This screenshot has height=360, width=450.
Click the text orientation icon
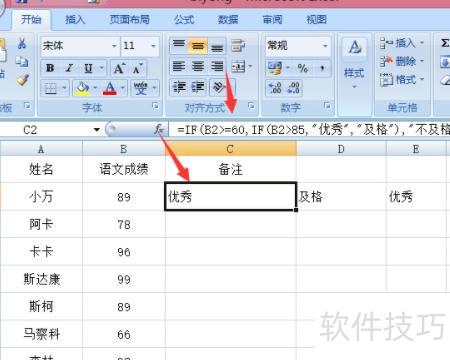tap(219, 87)
